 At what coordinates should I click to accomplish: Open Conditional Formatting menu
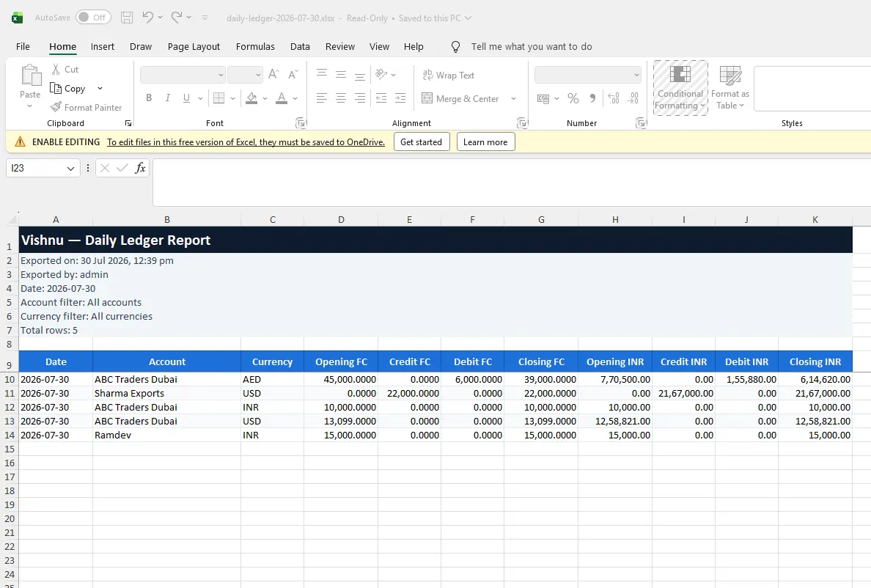[x=680, y=88]
